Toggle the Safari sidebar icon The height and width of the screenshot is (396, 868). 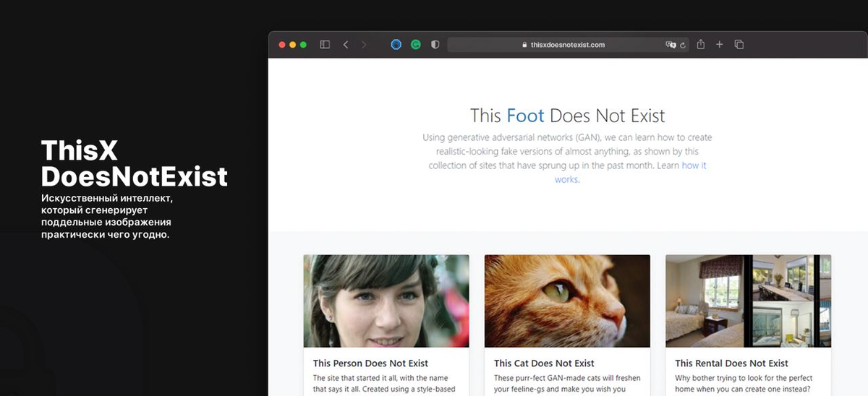pos(325,45)
